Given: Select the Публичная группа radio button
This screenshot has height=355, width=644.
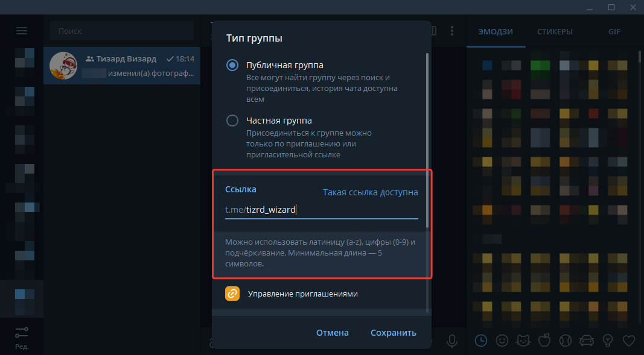Looking at the screenshot, I should pos(232,65).
